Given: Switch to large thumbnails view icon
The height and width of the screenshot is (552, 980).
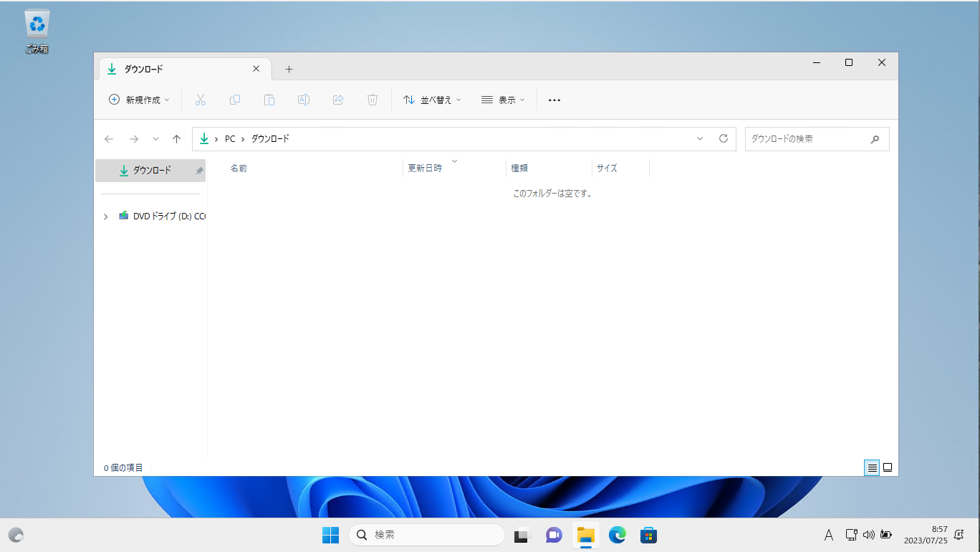Looking at the screenshot, I should (888, 467).
